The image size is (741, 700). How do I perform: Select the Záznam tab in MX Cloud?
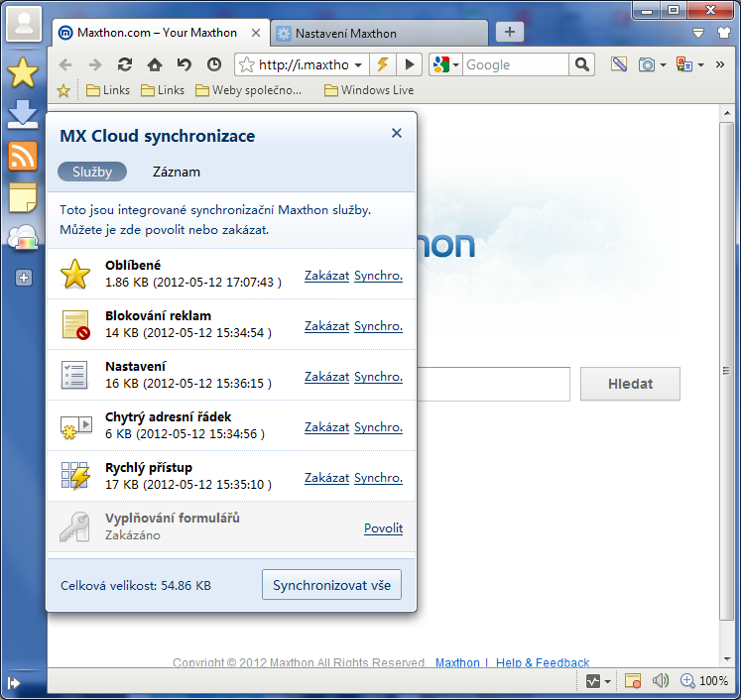pyautogui.click(x=177, y=172)
